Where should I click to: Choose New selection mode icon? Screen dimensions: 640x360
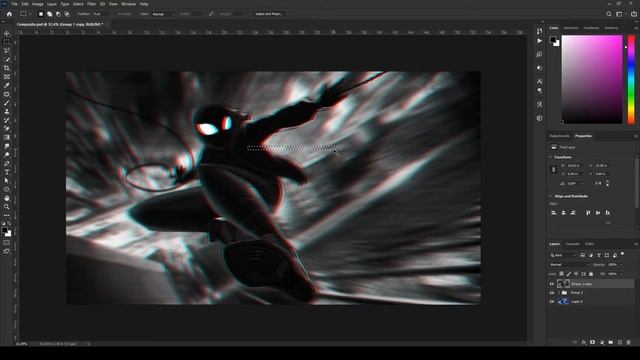point(41,14)
